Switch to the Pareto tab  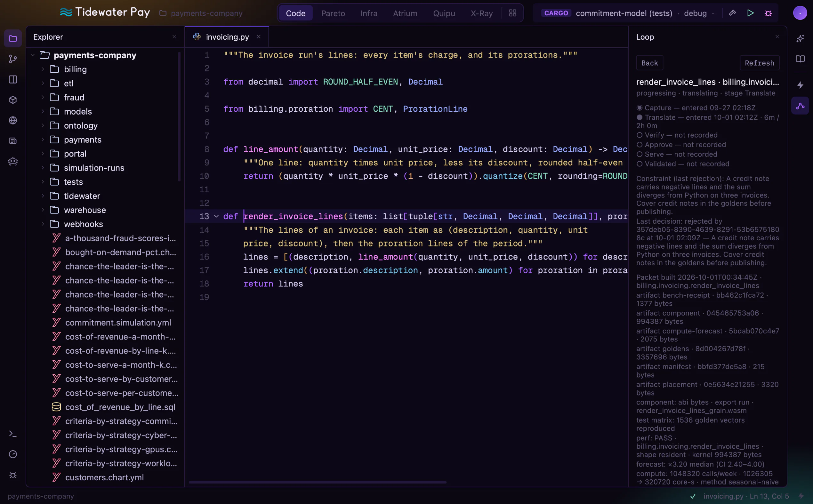pos(333,13)
